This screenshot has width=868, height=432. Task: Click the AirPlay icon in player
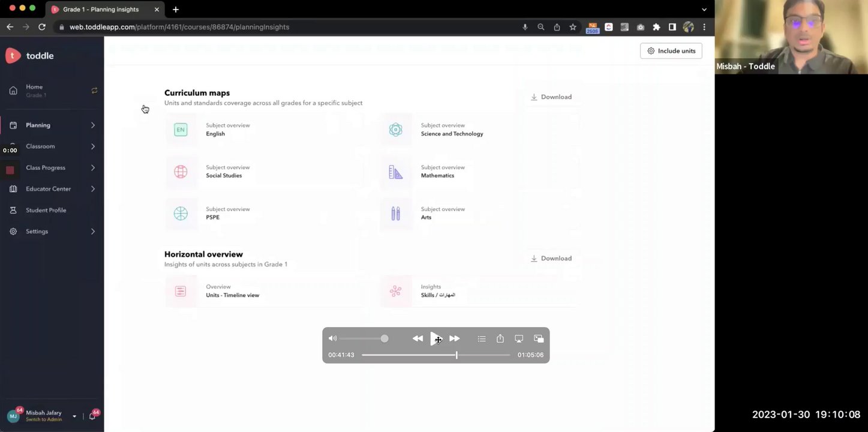click(x=519, y=339)
